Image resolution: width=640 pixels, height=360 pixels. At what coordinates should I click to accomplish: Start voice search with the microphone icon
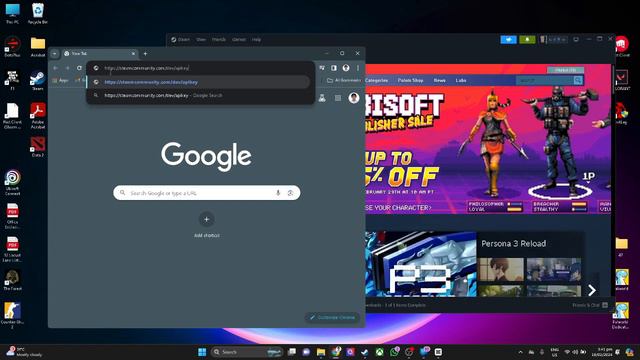pos(278,193)
